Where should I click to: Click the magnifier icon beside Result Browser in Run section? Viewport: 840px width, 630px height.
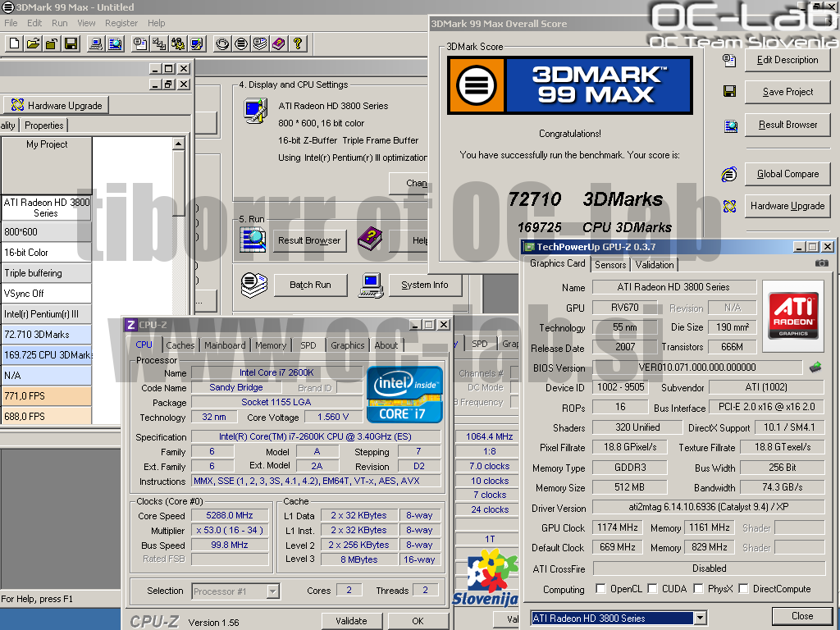coord(253,240)
